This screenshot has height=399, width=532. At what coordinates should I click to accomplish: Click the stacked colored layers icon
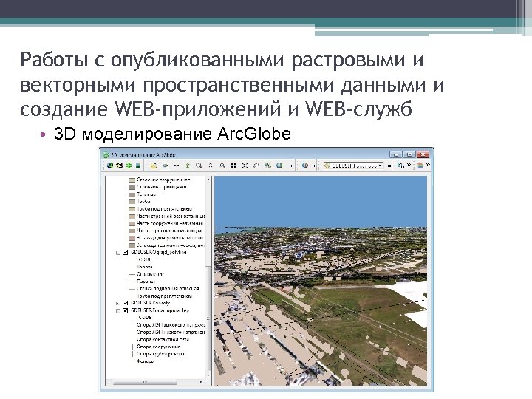click(420, 166)
